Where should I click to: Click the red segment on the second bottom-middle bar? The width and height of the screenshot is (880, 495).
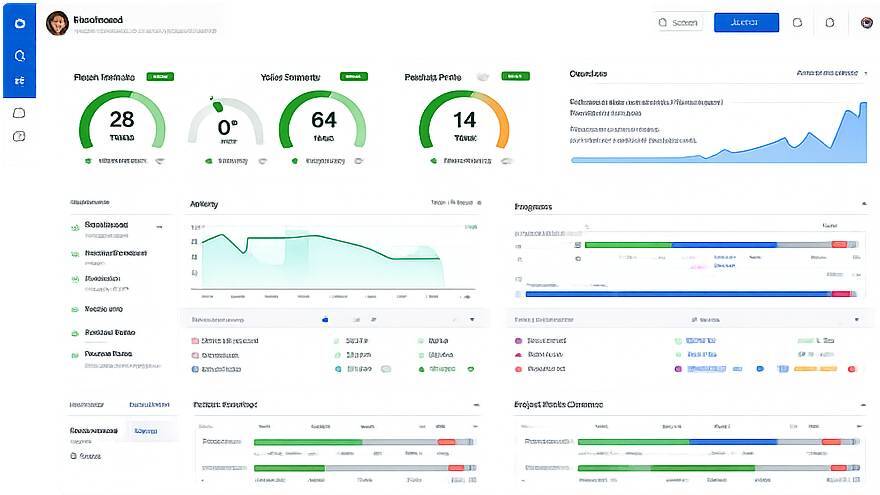(x=456, y=468)
